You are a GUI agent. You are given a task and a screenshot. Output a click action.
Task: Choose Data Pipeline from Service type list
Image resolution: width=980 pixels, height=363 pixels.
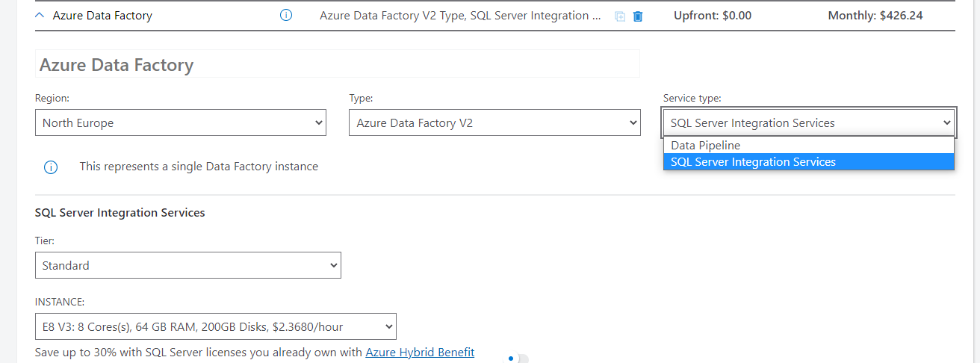click(809, 146)
